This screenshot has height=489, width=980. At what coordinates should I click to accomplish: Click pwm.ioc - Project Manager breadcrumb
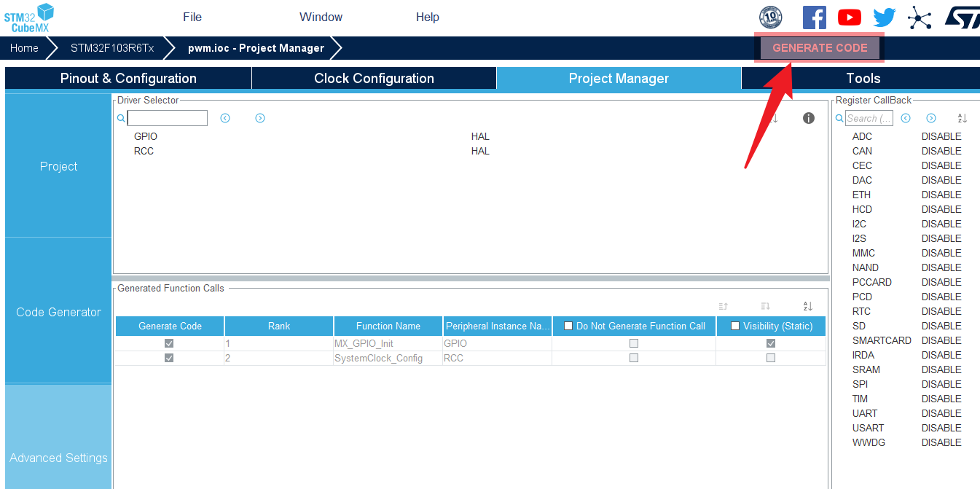(256, 48)
